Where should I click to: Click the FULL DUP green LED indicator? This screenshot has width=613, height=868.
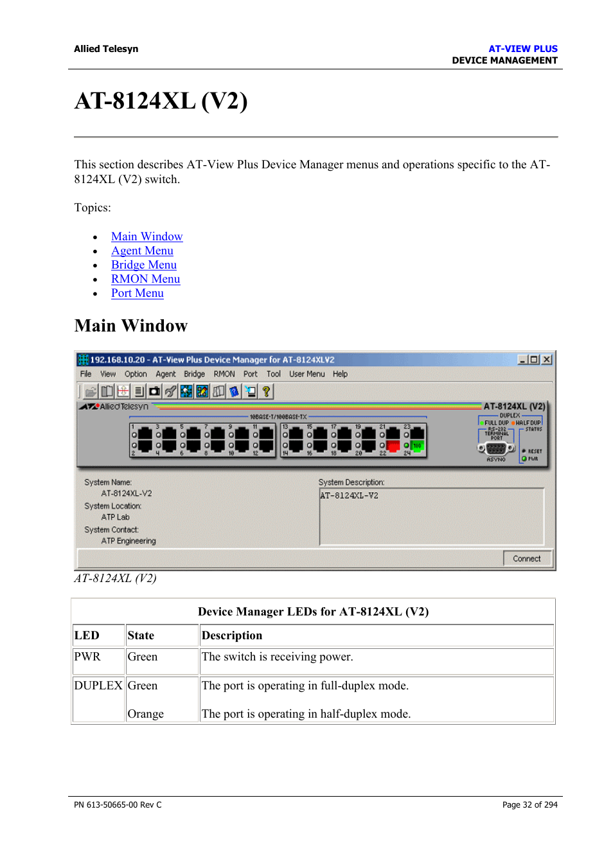[x=482, y=423]
